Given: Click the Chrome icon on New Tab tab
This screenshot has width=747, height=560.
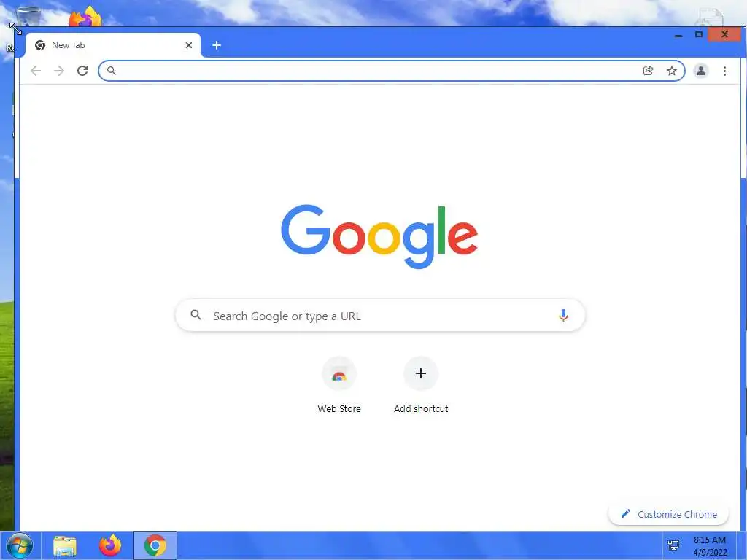Looking at the screenshot, I should coord(40,45).
